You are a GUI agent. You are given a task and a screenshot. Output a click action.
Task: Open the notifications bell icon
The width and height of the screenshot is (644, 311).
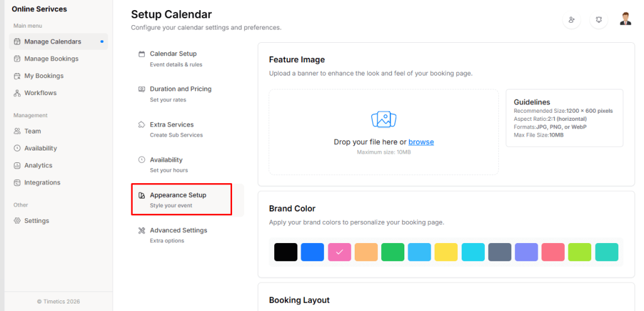coord(599,20)
